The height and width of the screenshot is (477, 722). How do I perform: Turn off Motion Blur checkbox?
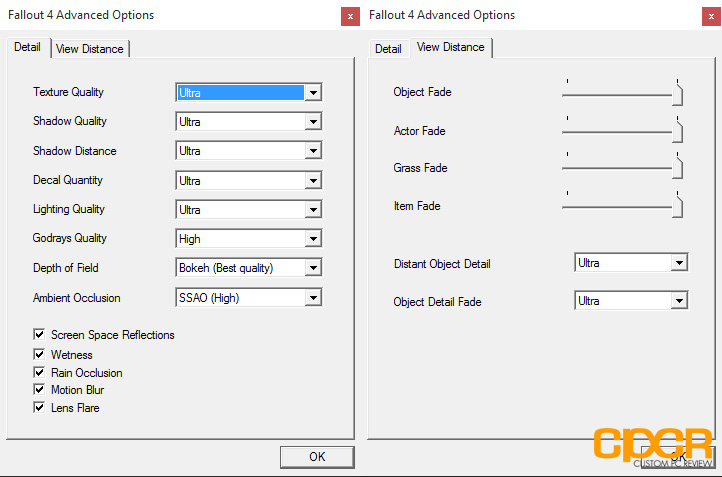point(39,390)
